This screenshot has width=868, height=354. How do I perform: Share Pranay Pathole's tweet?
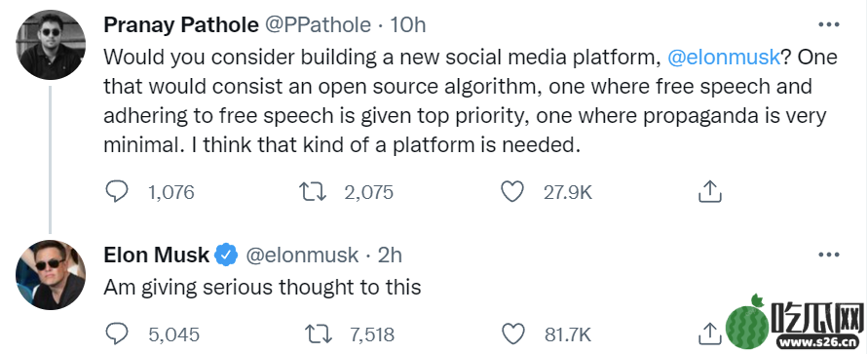tap(709, 192)
